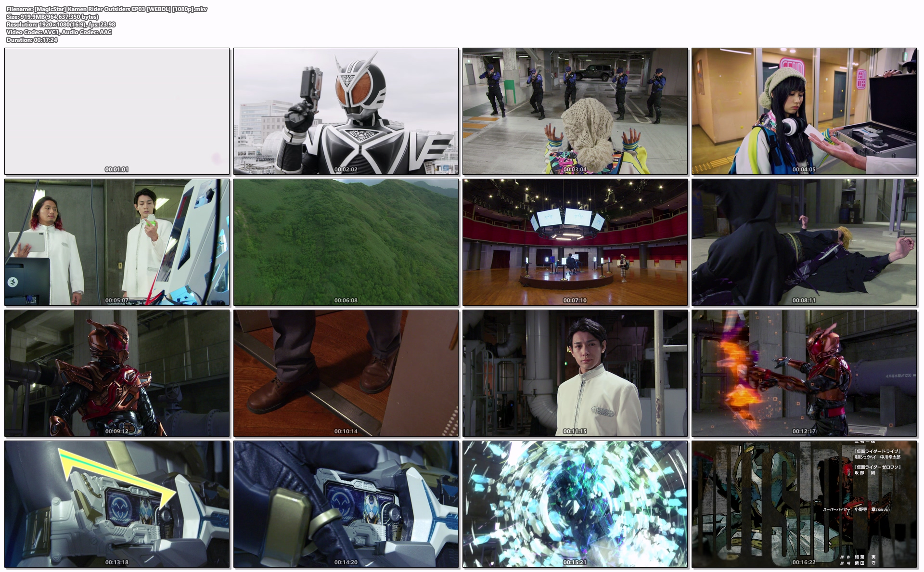924x572 pixels.
Task: Click the girl with headphones thumbnail at 00:04:05
Action: point(804,111)
